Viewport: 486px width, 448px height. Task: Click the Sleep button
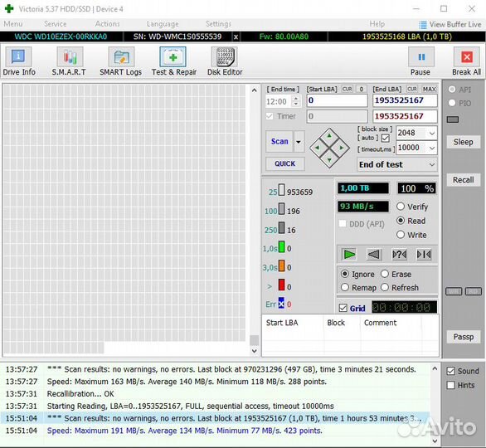[x=463, y=142]
